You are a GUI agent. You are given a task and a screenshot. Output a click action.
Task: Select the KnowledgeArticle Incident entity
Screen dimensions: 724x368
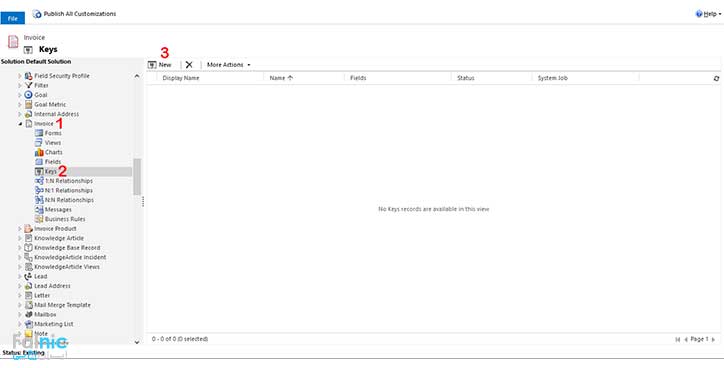coord(70,257)
